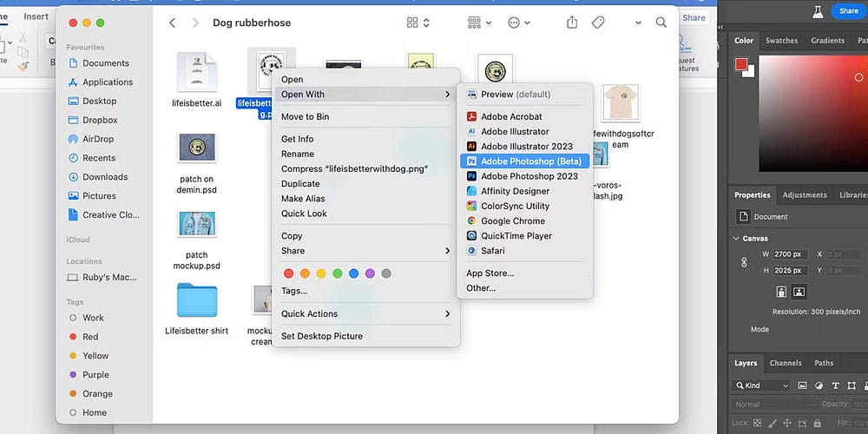868x434 pixels.
Task: Select AirDrop in Finder sidebar
Action: (x=99, y=139)
